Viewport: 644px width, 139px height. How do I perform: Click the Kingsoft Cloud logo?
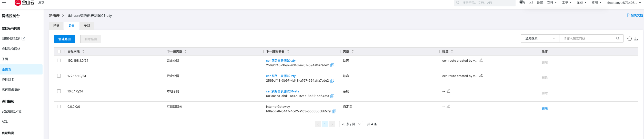[24, 3]
